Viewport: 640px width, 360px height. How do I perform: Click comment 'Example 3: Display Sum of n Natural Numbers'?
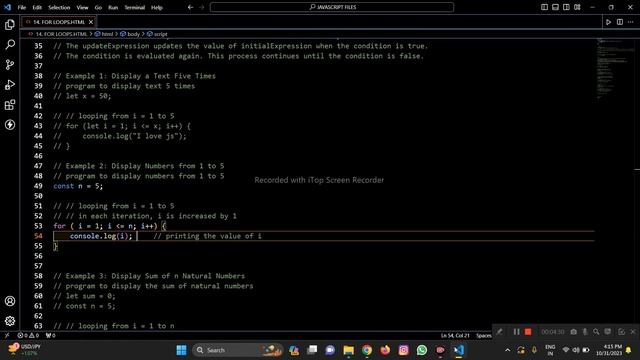[155, 276]
